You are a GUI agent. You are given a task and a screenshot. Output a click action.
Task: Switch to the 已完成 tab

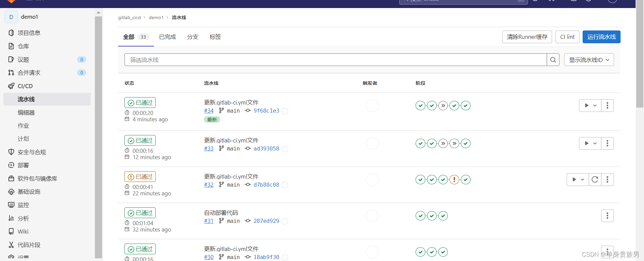[167, 37]
